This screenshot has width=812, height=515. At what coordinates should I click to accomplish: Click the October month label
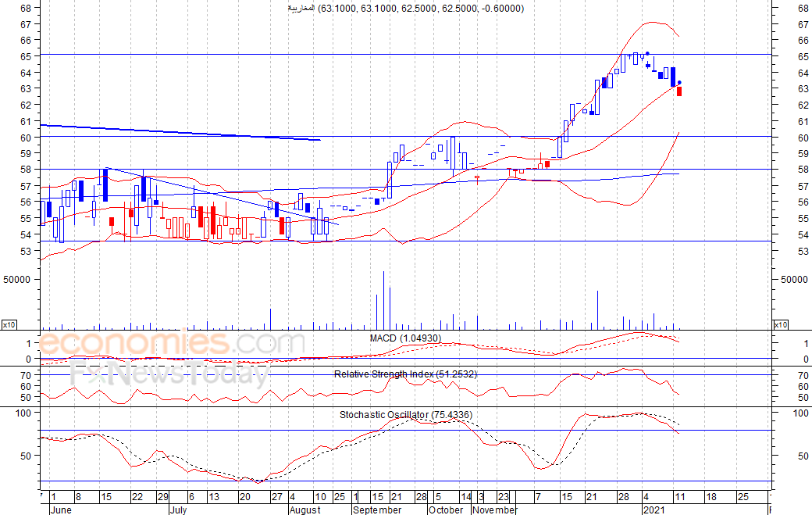(x=446, y=510)
